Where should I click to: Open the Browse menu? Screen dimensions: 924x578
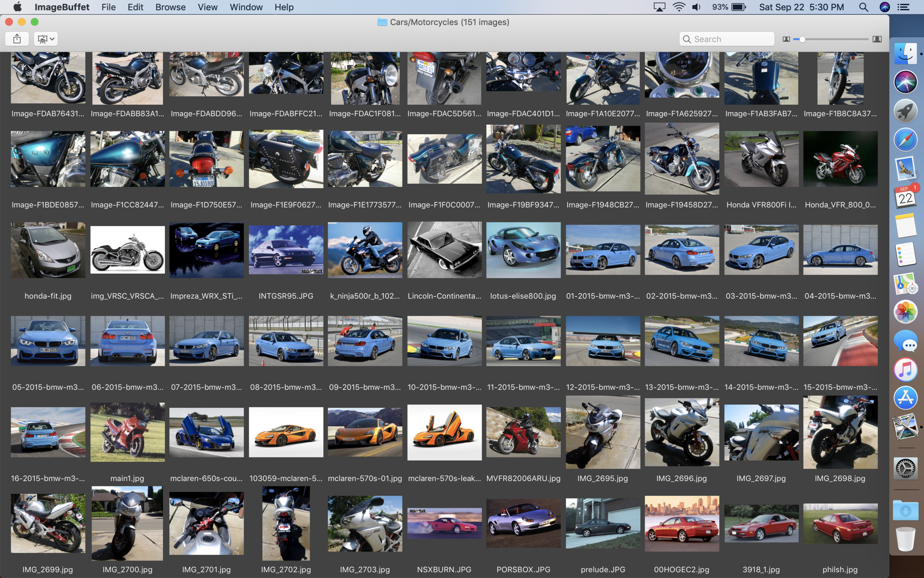[x=170, y=7]
